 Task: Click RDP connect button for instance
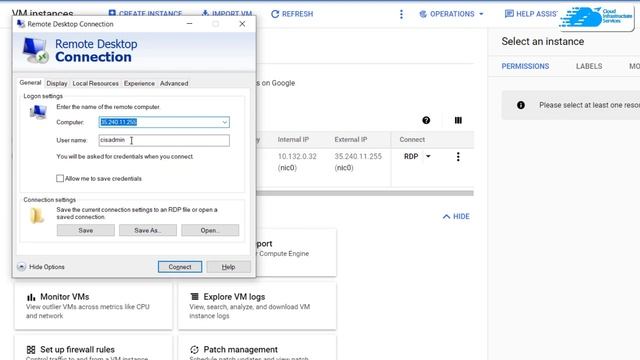coord(411,156)
